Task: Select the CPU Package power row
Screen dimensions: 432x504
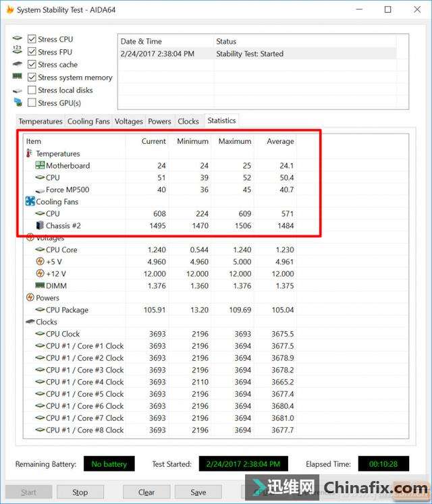Action: tap(160, 310)
